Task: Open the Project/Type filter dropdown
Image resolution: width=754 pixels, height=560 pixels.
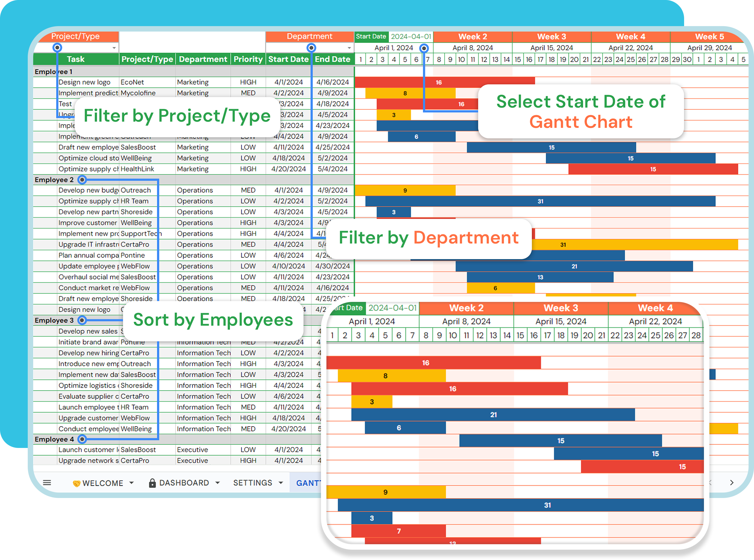Action: tap(114, 48)
